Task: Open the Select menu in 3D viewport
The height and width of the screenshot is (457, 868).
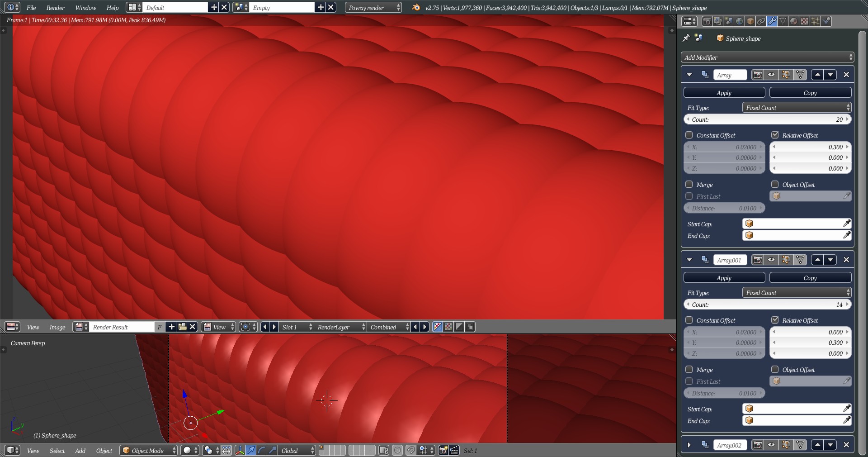Action: (x=57, y=451)
